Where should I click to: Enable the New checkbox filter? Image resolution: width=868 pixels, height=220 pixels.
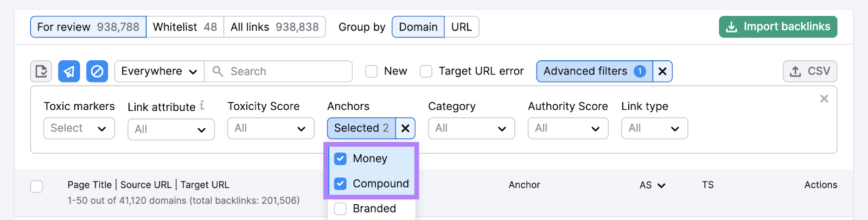[372, 71]
